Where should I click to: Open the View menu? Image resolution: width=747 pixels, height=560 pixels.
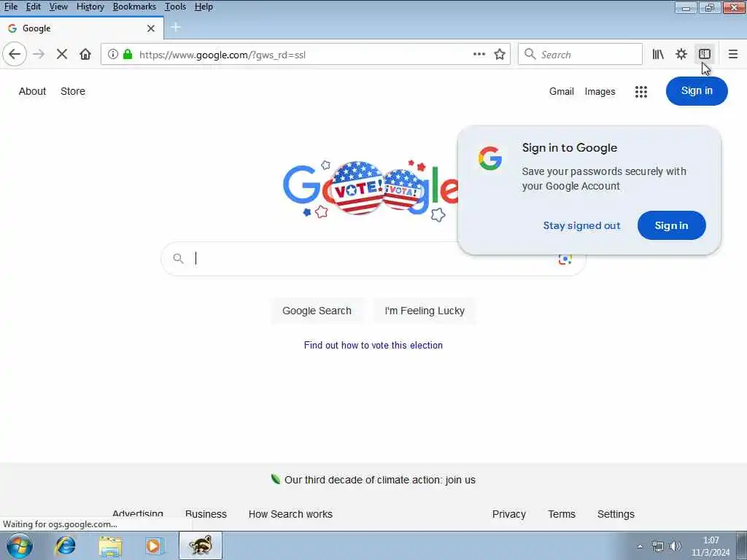coord(58,7)
